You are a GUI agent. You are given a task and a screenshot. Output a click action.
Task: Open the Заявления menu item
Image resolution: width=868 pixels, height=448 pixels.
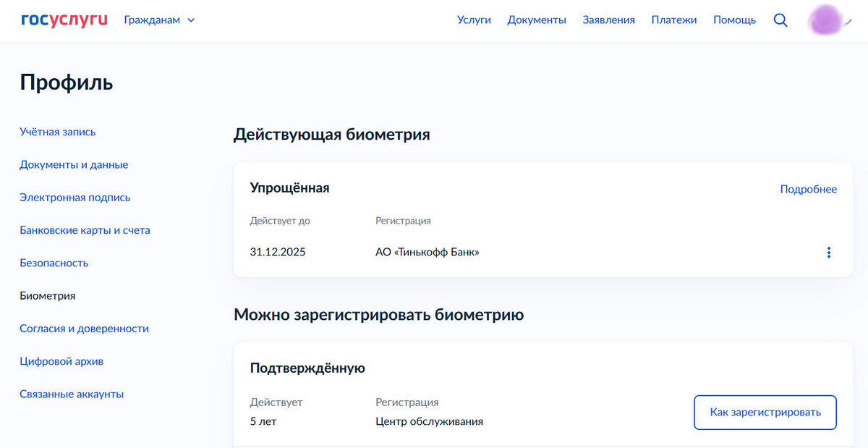pos(608,20)
